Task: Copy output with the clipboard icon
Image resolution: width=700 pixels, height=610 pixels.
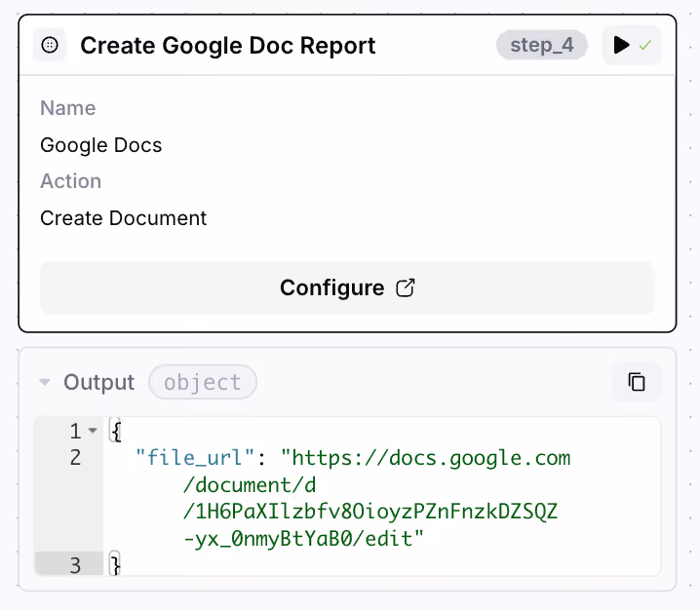Action: pos(637,382)
